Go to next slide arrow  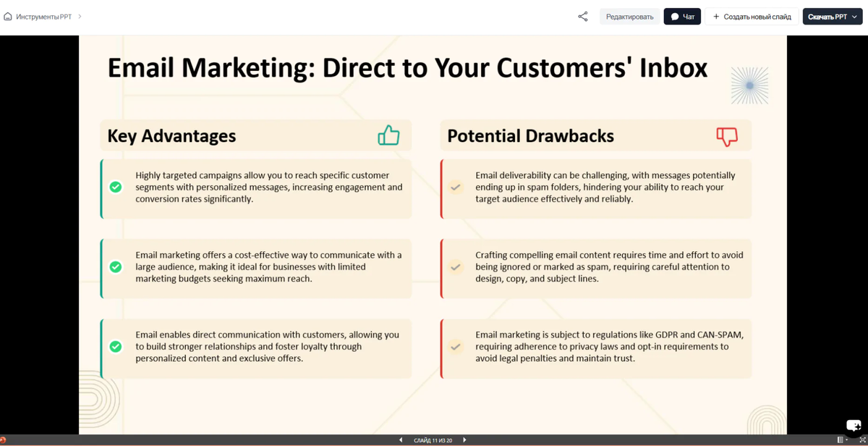[464, 440]
